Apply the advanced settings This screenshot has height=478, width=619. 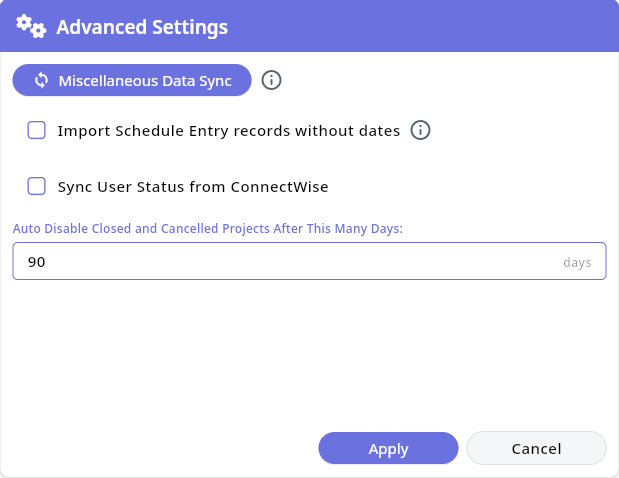(388, 449)
